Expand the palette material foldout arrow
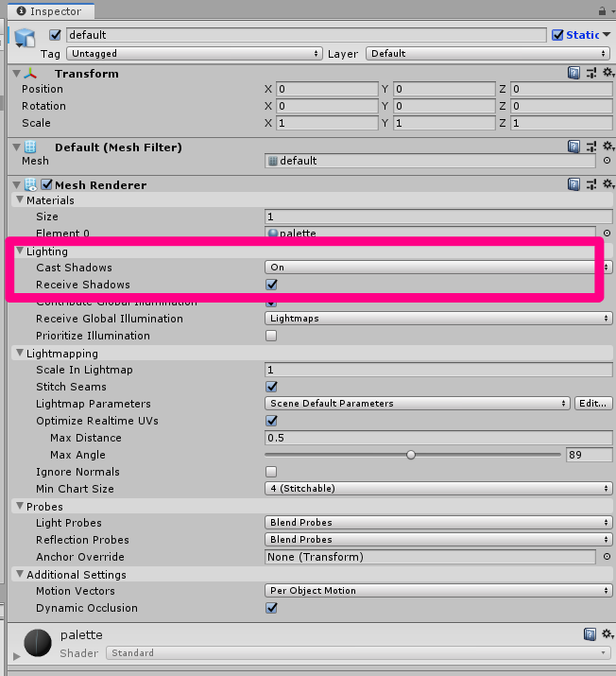This screenshot has width=616, height=676. (x=16, y=656)
